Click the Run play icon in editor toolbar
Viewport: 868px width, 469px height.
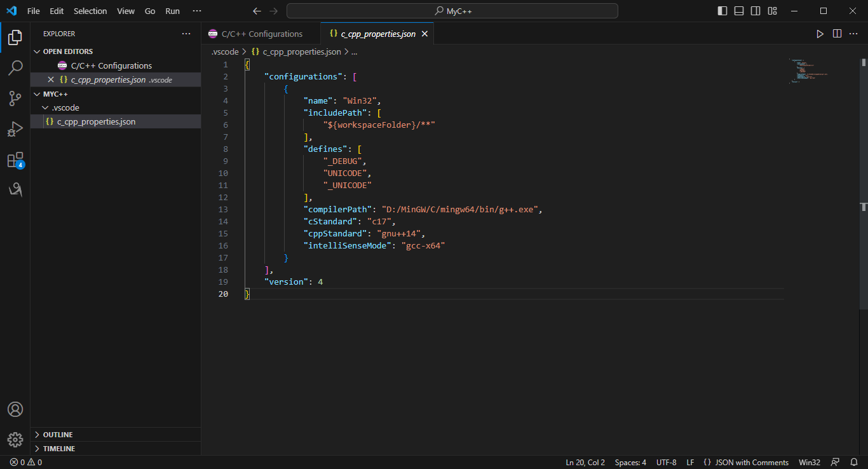point(820,34)
